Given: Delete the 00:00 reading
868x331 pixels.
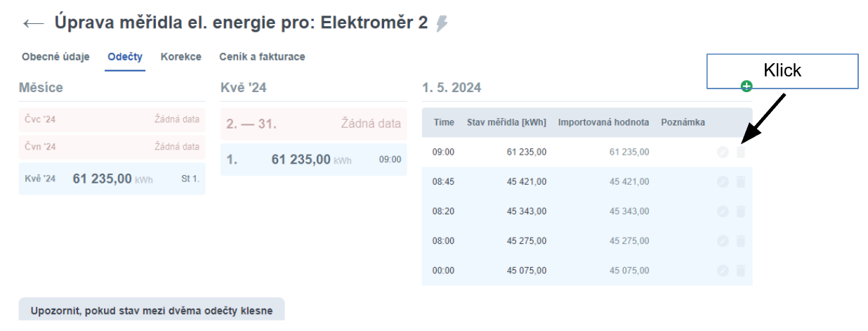Looking at the screenshot, I should point(740,271).
